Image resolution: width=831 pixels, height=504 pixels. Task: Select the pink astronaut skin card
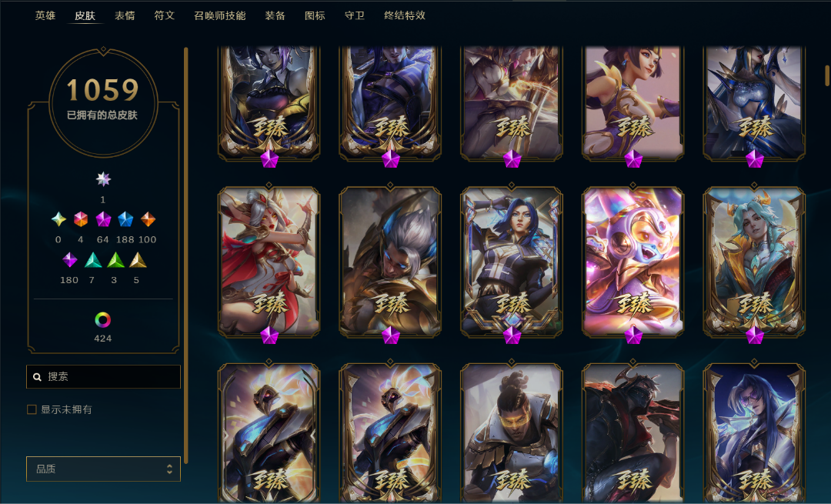pyautogui.click(x=632, y=262)
